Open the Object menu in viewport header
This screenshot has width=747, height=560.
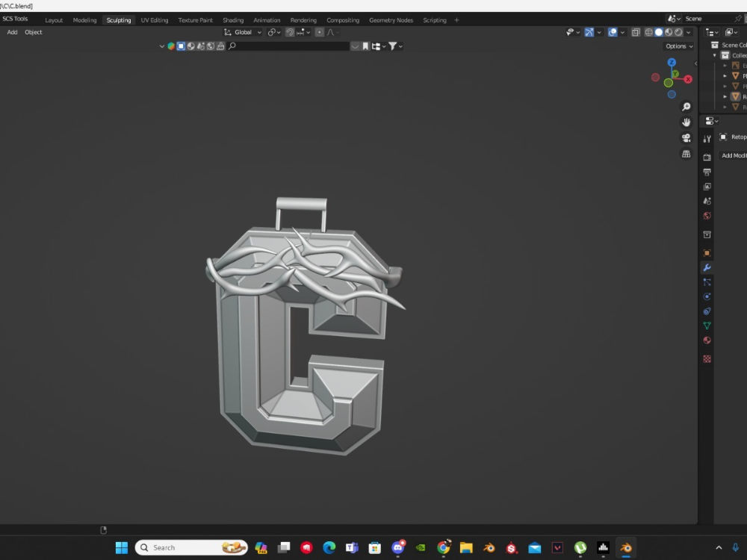[x=33, y=32]
